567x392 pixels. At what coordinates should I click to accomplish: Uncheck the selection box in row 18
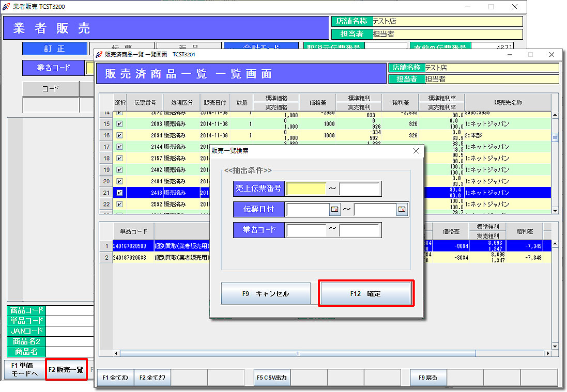(x=119, y=158)
